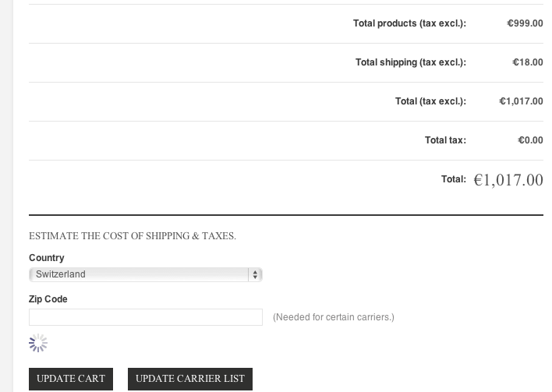
Task: Focus the Zip Code input field
Action: pos(146,317)
